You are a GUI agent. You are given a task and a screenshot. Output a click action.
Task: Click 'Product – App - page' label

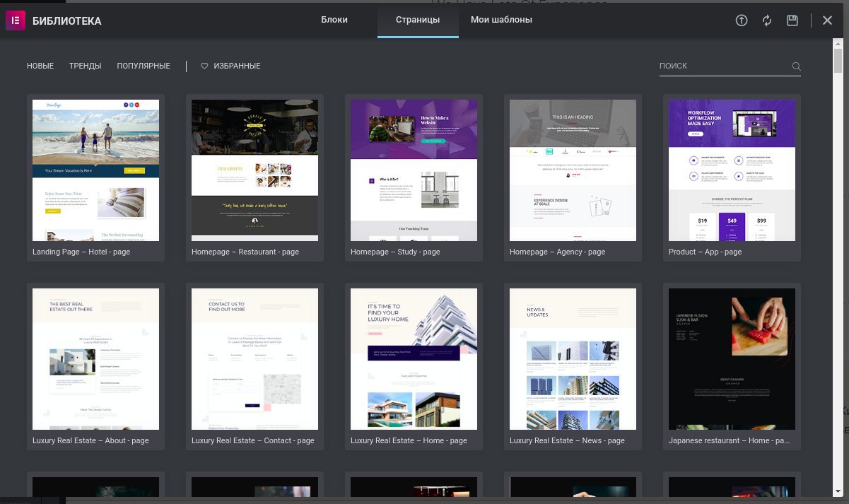705,252
